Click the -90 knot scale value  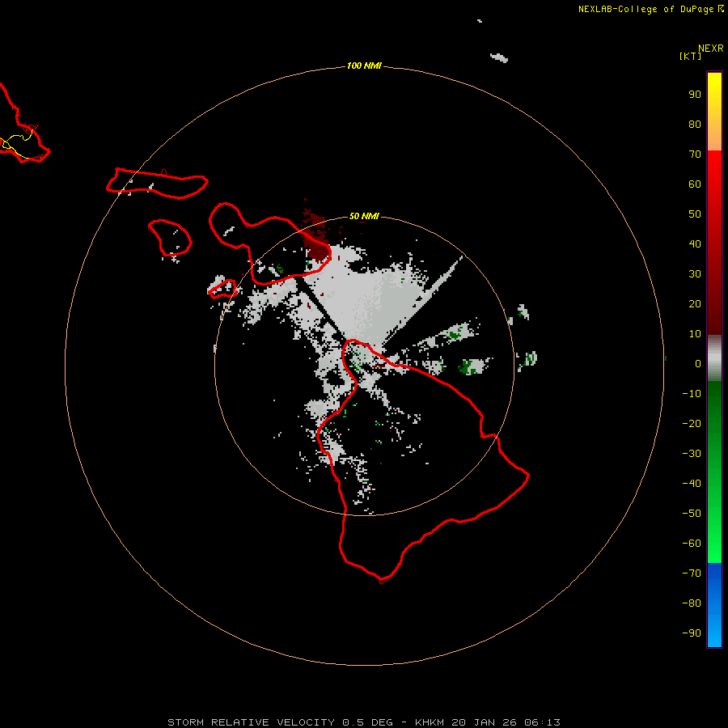point(692,633)
